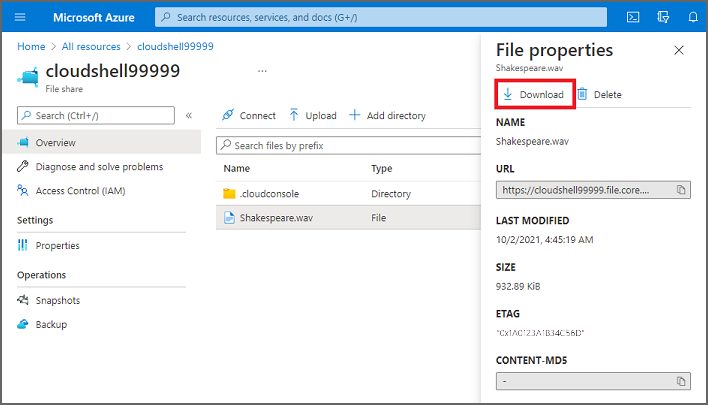Click the wrench icon for Diagnose
The width and height of the screenshot is (708, 405).
(x=23, y=166)
